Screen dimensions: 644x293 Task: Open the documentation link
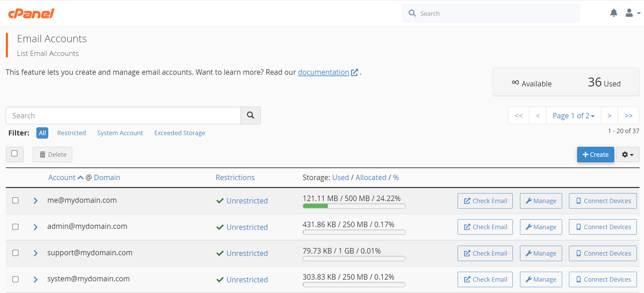[x=323, y=72]
